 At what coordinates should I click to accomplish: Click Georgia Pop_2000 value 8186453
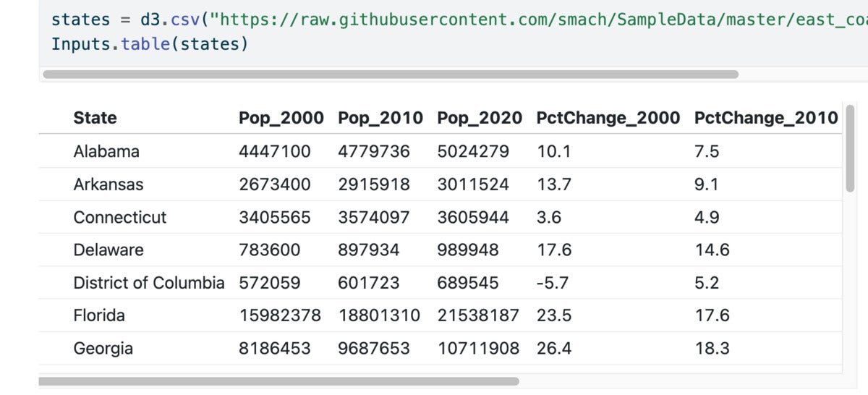pos(275,348)
